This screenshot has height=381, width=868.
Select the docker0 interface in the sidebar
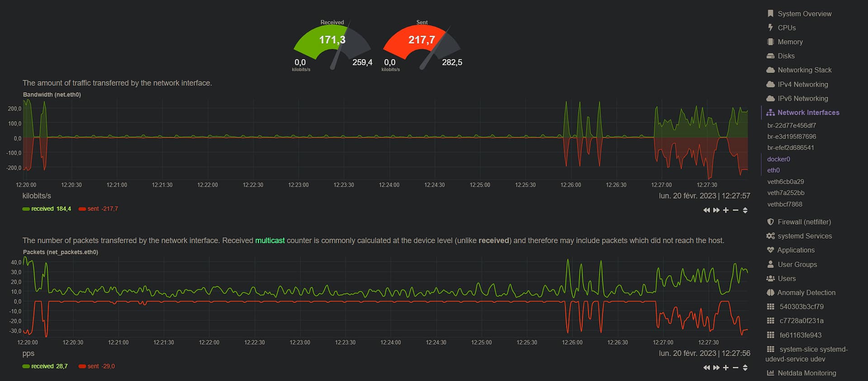pos(778,159)
